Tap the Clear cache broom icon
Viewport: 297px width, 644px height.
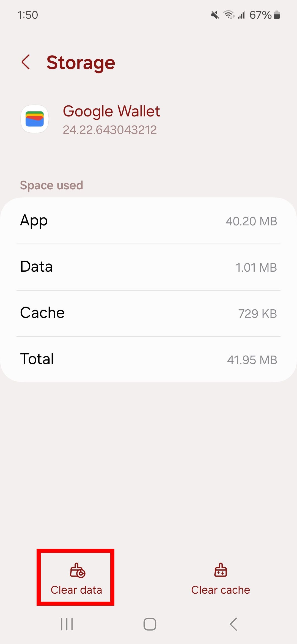(x=221, y=570)
